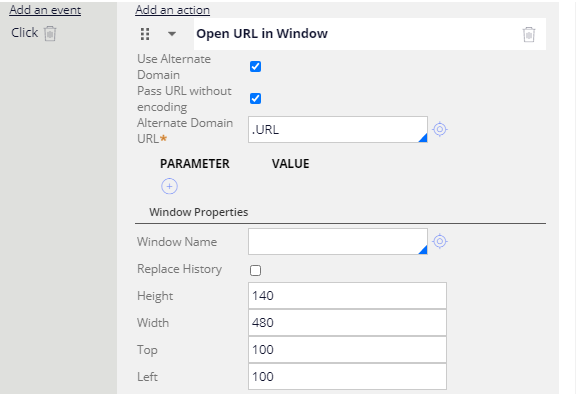Click the Top field containing 100

coord(347,350)
